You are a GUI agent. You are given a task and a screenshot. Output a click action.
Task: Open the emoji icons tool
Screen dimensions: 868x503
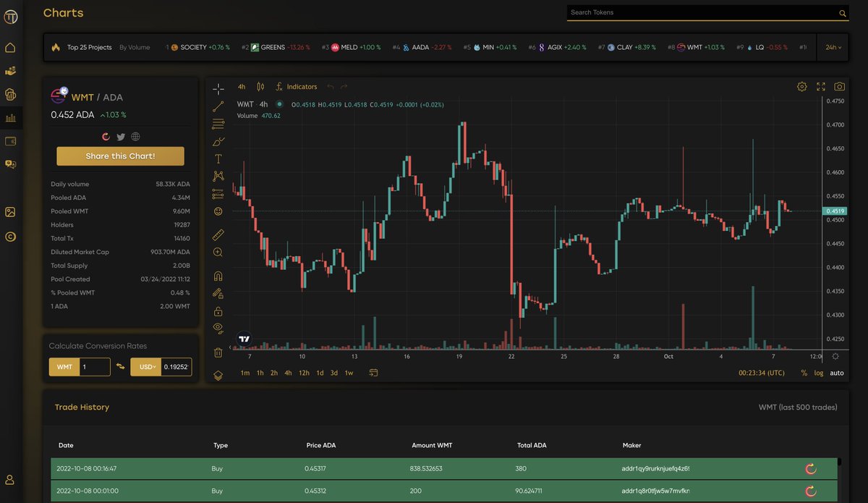point(218,211)
